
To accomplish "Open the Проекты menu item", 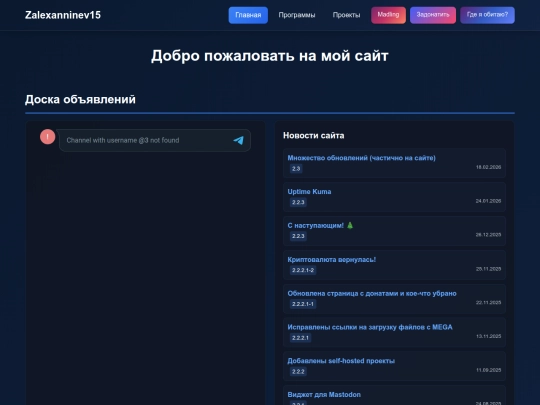I will click(346, 15).
